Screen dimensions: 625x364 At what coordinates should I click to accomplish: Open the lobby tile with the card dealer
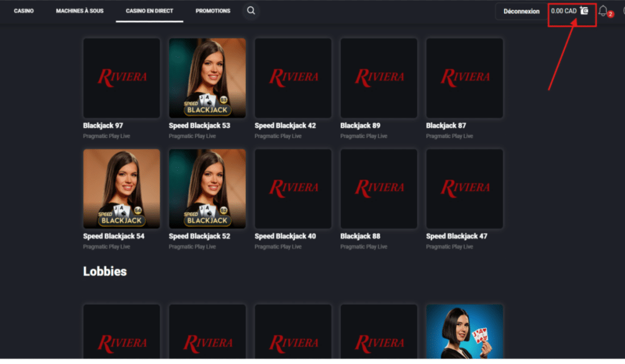point(464,331)
